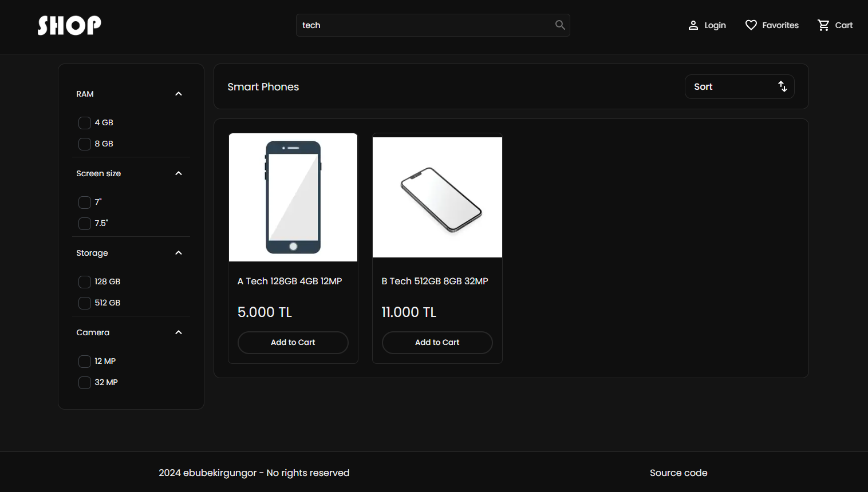The height and width of the screenshot is (492, 868).
Task: Click the search magnifier icon
Action: point(560,25)
